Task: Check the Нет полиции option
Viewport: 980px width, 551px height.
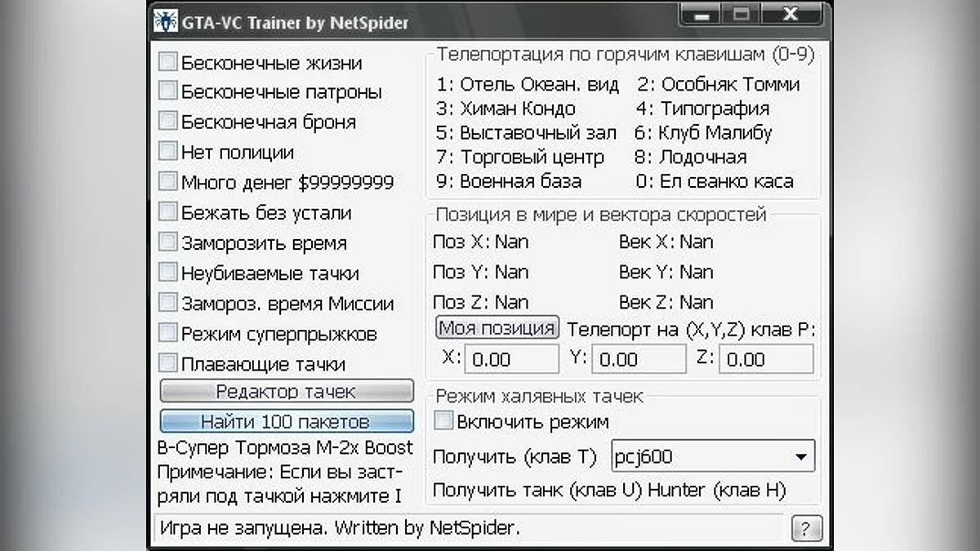Action: tap(167, 152)
